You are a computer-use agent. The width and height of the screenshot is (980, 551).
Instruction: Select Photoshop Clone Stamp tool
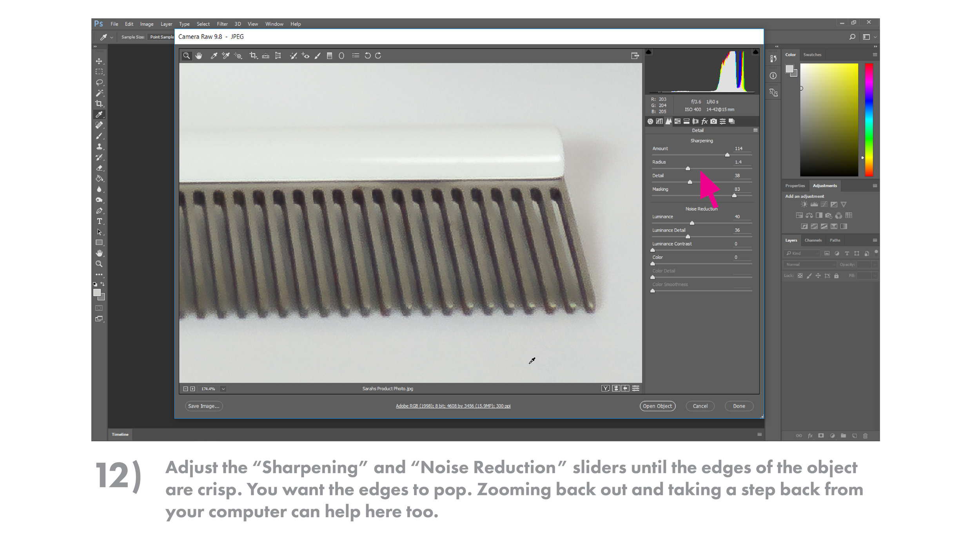99,147
